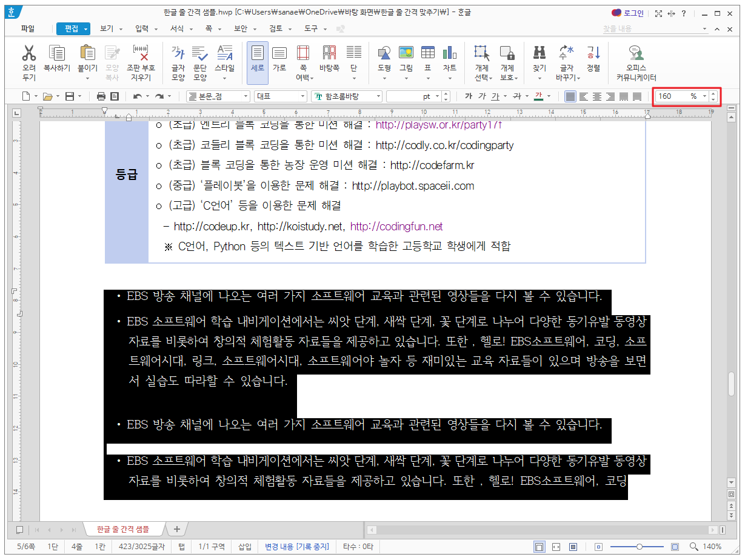This screenshot has height=560, width=745.
Task: Open the 도구 menu
Action: (x=310, y=28)
